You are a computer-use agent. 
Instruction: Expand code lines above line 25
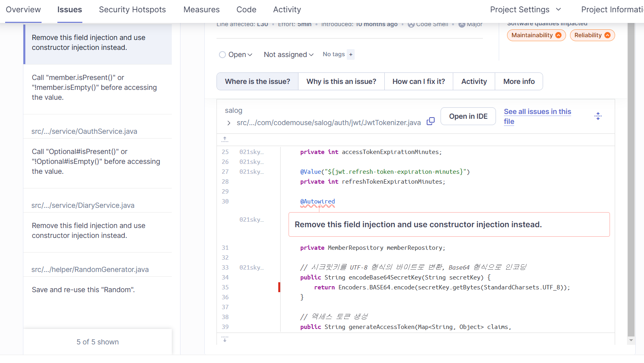point(225,139)
